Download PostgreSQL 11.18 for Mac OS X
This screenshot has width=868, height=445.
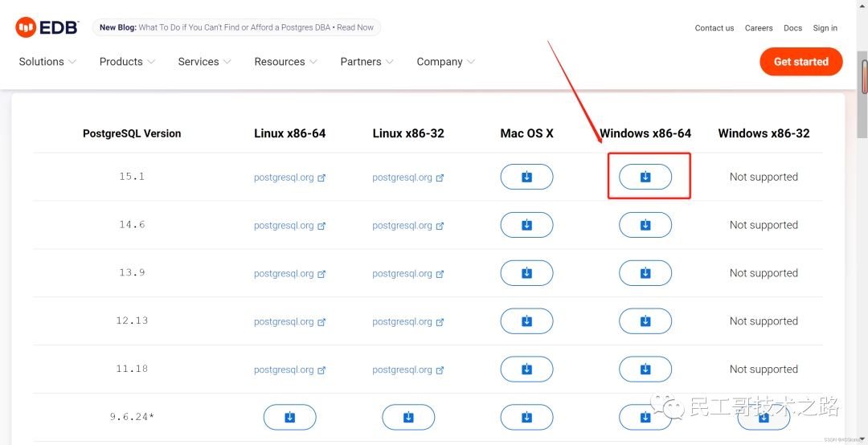[526, 369]
